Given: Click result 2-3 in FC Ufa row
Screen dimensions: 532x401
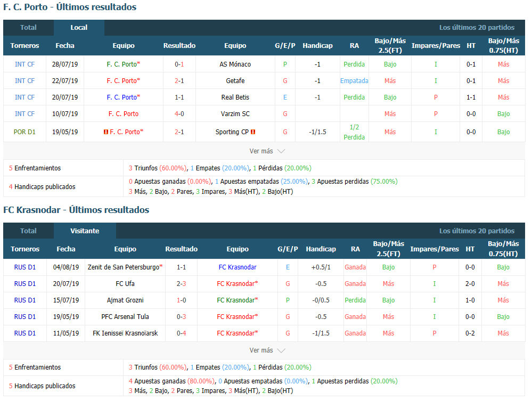Looking at the screenshot, I should pos(181,284).
